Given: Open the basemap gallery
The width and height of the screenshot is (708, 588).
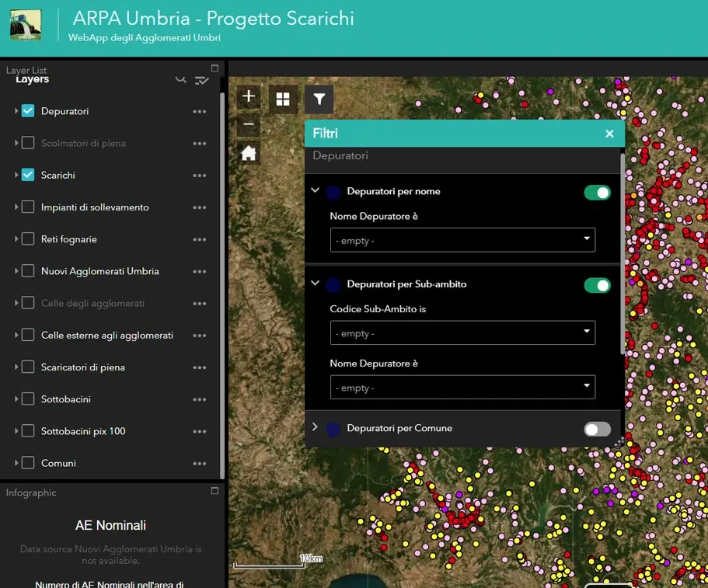Looking at the screenshot, I should [x=282, y=99].
